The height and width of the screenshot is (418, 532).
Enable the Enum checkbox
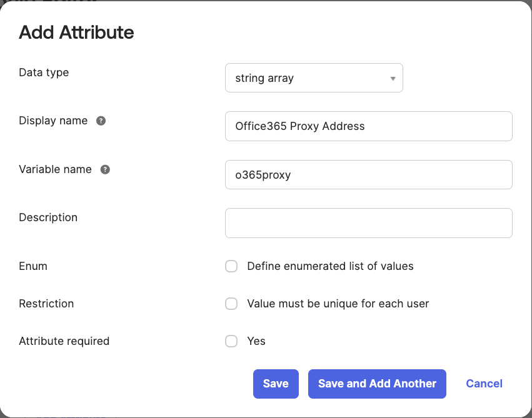pos(231,266)
